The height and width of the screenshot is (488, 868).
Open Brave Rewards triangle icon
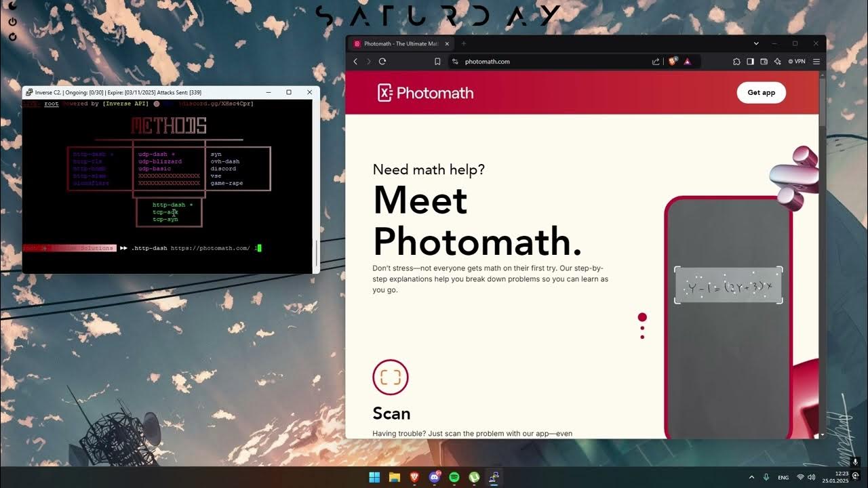coord(687,62)
